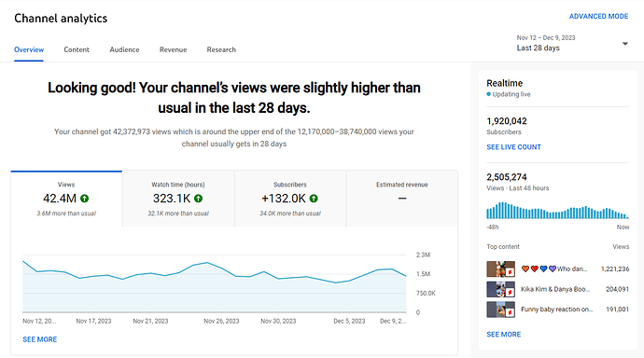Open the 'Who dan...' video thumbnail

click(500, 269)
